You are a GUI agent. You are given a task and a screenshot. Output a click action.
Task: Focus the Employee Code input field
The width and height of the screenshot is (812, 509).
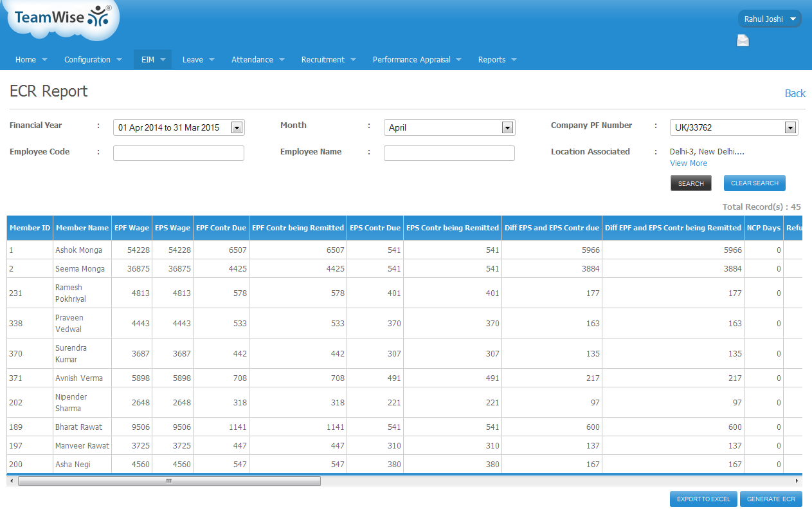tap(179, 153)
